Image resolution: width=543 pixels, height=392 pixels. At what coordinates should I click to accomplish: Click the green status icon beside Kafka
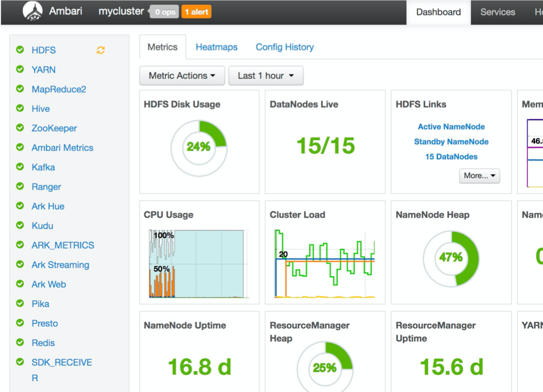pyautogui.click(x=20, y=166)
